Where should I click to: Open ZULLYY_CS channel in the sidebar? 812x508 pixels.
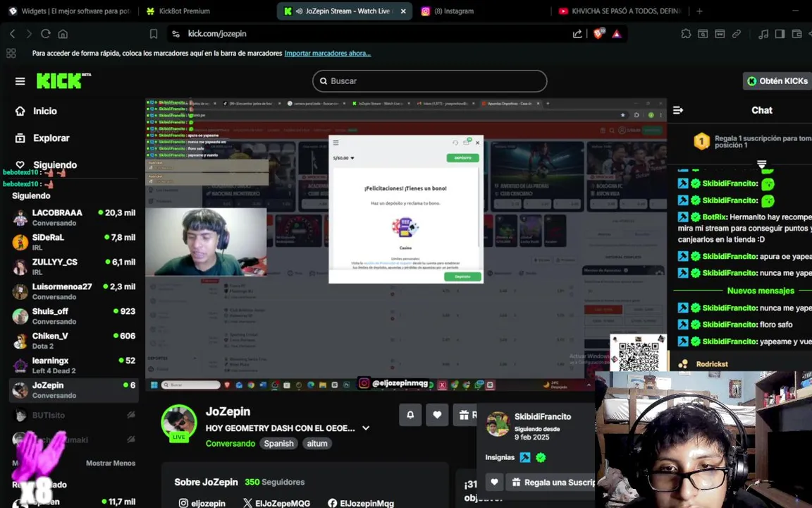[x=74, y=267]
